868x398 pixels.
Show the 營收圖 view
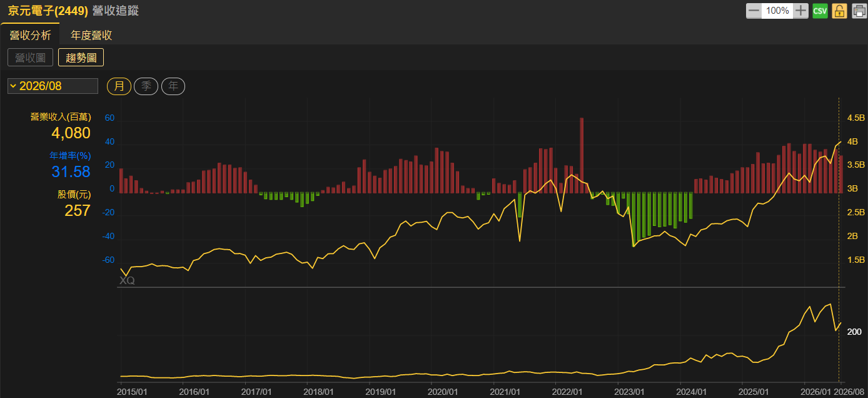coord(30,58)
